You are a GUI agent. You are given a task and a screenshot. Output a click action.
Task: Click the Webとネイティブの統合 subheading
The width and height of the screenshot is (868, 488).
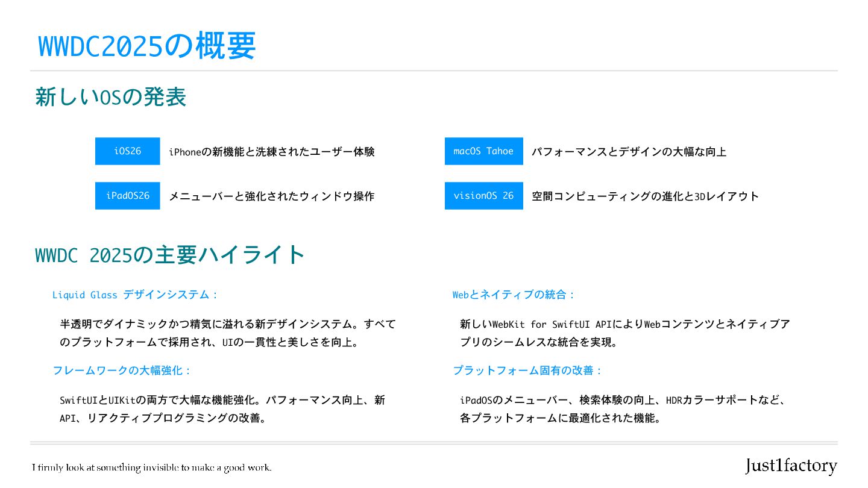514,295
